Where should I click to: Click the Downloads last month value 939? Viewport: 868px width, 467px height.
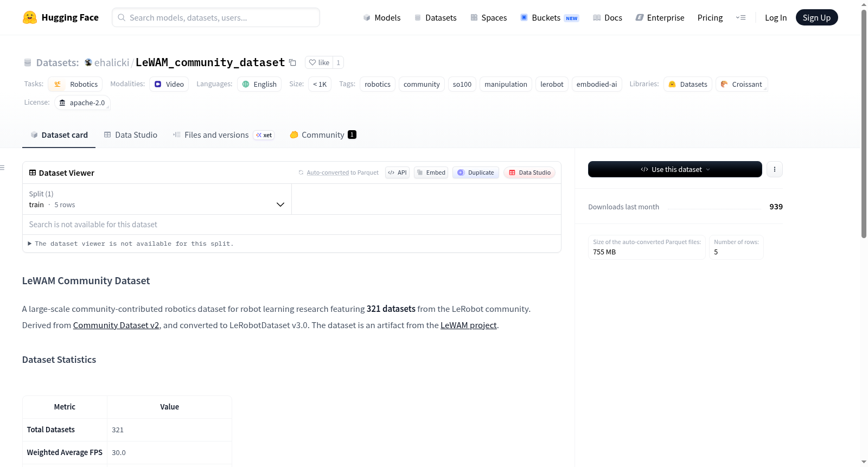(776, 207)
